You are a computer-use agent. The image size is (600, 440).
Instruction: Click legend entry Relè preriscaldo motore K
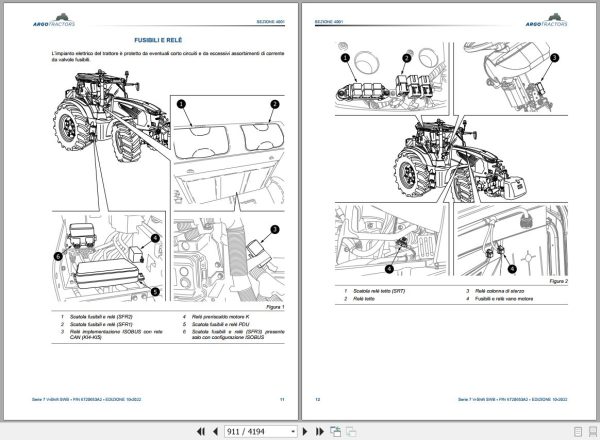220,317
